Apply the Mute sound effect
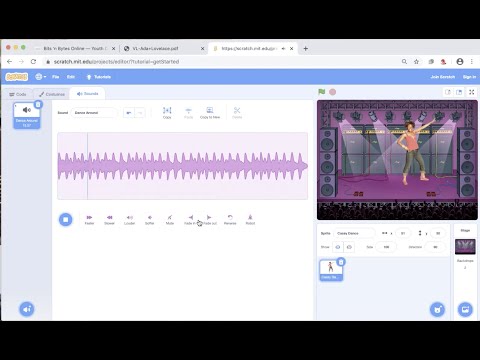Screen dimensions: 480x360 170,220
